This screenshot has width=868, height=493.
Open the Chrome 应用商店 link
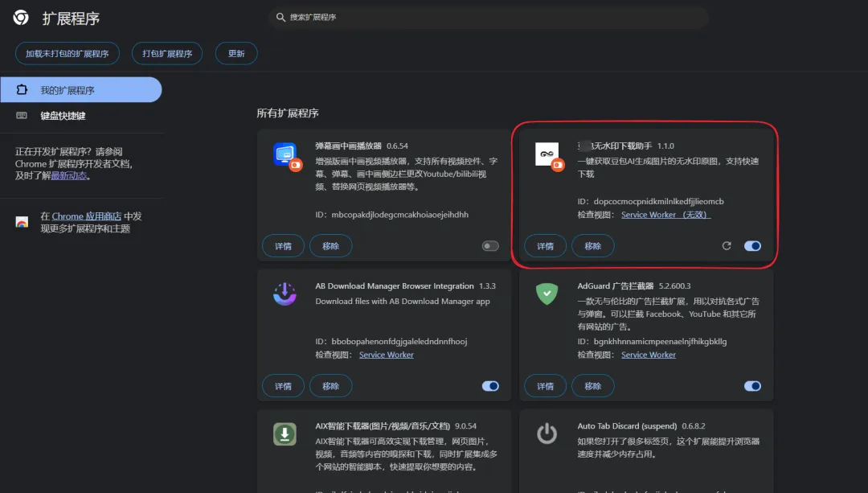(86, 216)
